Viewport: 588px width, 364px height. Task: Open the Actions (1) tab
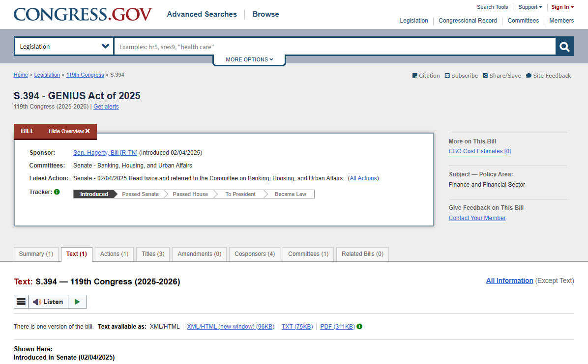(115, 254)
